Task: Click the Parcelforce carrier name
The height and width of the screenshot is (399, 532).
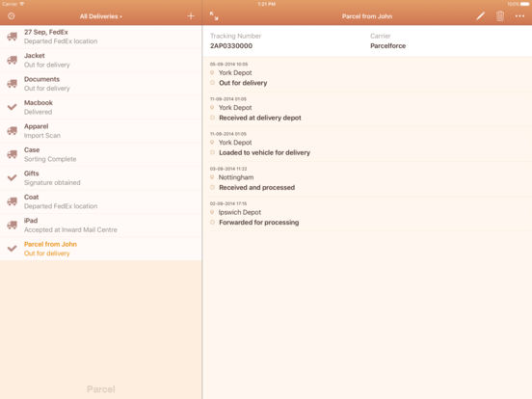Action: coord(387,46)
